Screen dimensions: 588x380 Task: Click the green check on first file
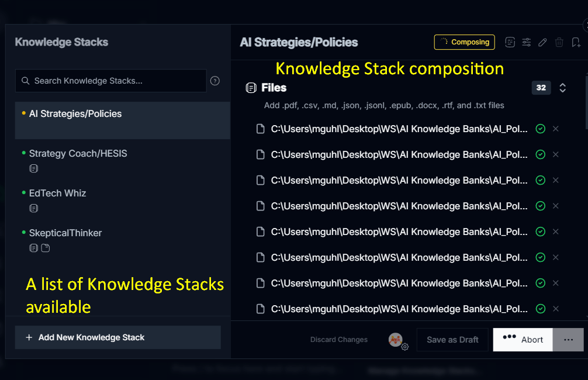(x=540, y=129)
